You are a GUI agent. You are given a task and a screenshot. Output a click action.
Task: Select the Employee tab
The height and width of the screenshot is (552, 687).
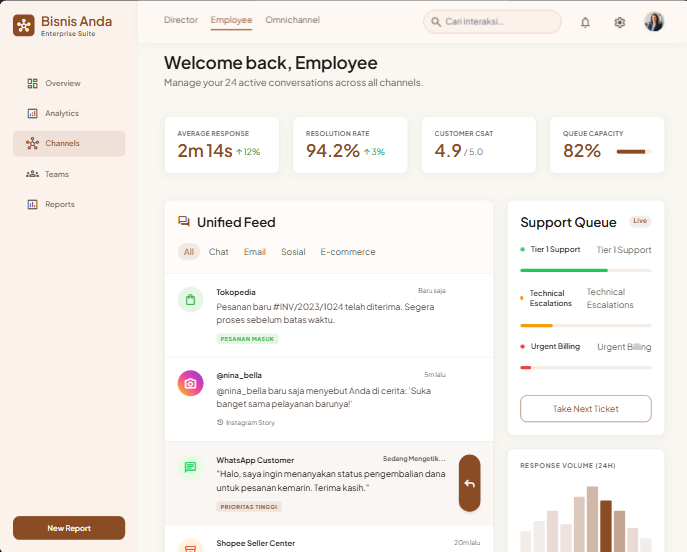[231, 20]
